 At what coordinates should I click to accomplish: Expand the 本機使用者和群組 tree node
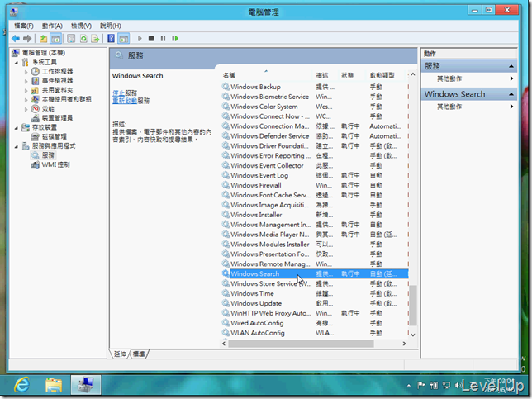tap(26, 100)
